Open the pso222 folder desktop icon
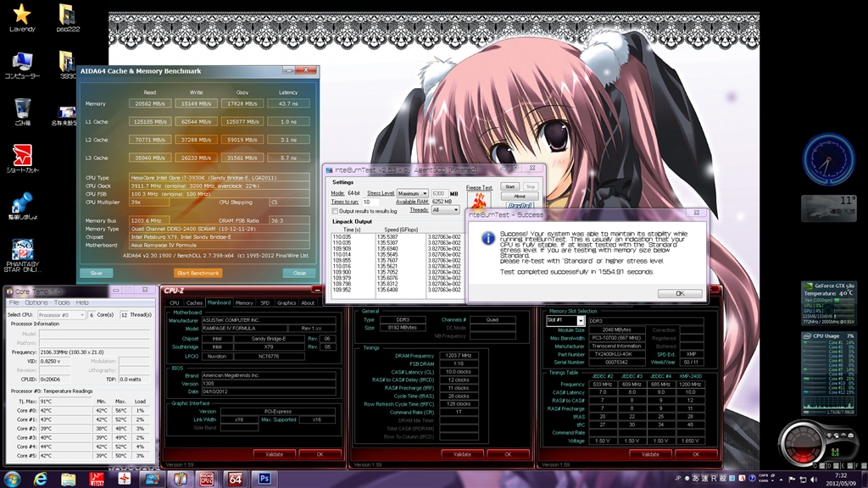This screenshot has height=488, width=868. click(x=68, y=18)
